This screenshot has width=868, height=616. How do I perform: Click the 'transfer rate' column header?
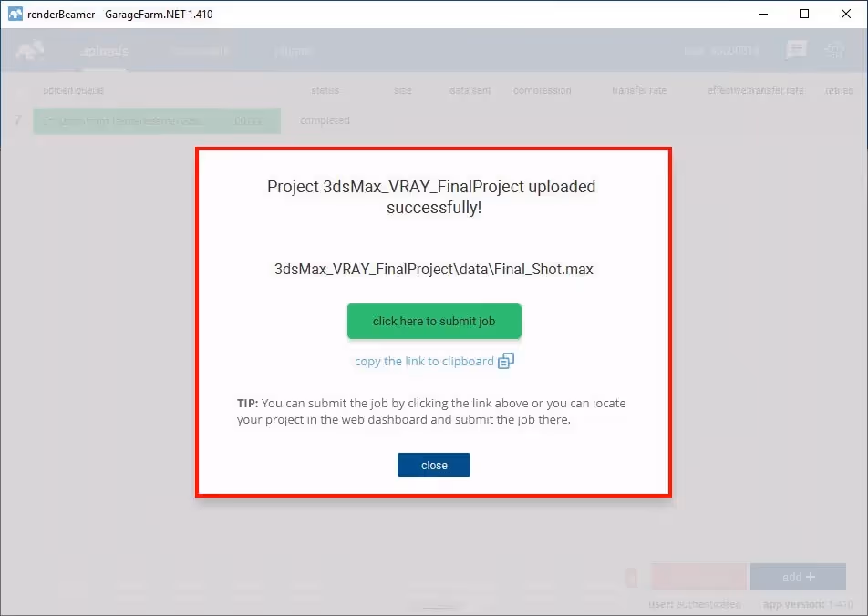(x=639, y=90)
